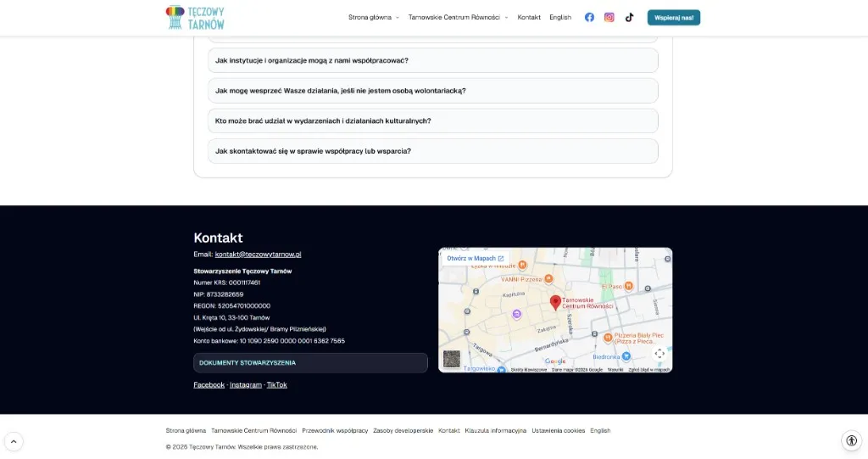This screenshot has width=868, height=459.
Task: Go to Strona główna in the footer
Action: 186,431
